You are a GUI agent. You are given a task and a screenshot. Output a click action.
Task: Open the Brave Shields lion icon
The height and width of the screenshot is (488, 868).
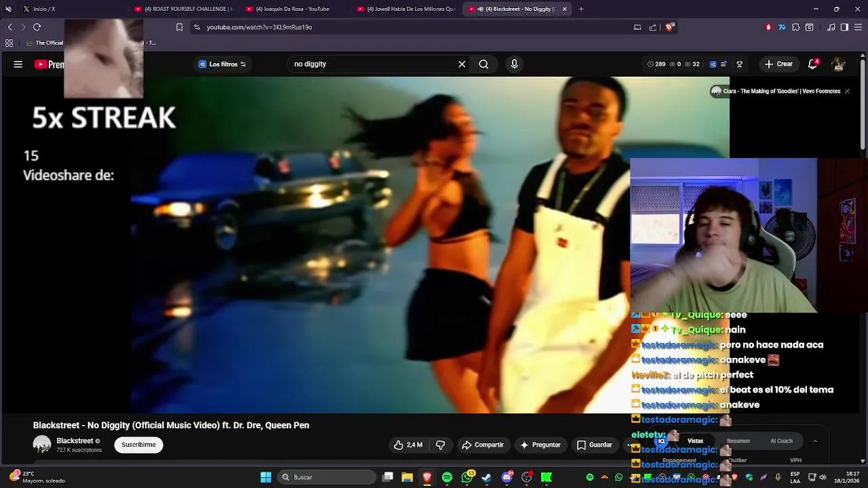[x=669, y=27]
